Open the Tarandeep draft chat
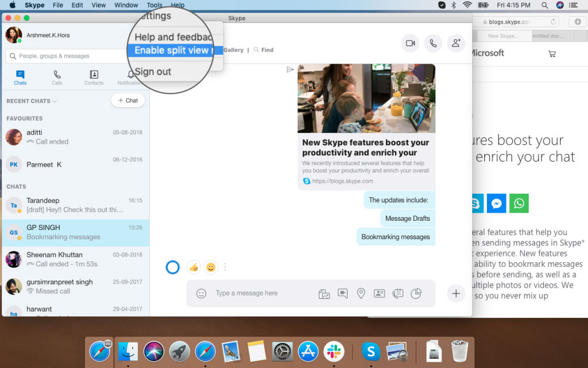The image size is (588, 368). click(76, 205)
